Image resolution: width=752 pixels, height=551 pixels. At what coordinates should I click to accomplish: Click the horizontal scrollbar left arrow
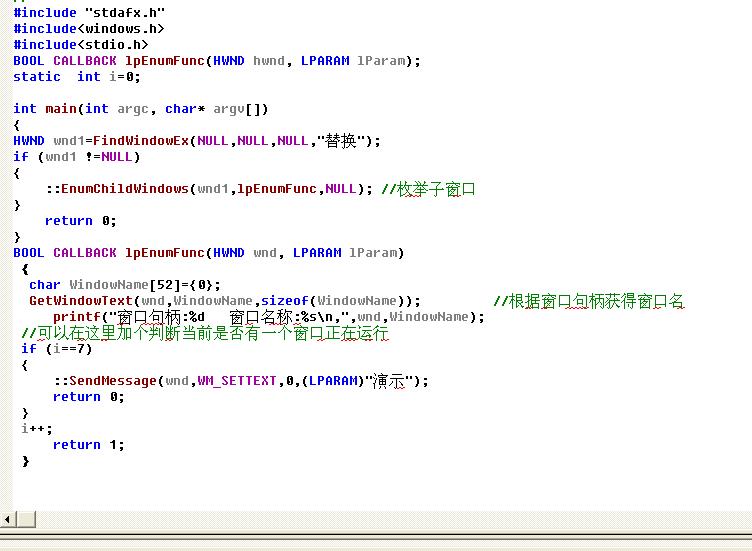tap(8, 519)
